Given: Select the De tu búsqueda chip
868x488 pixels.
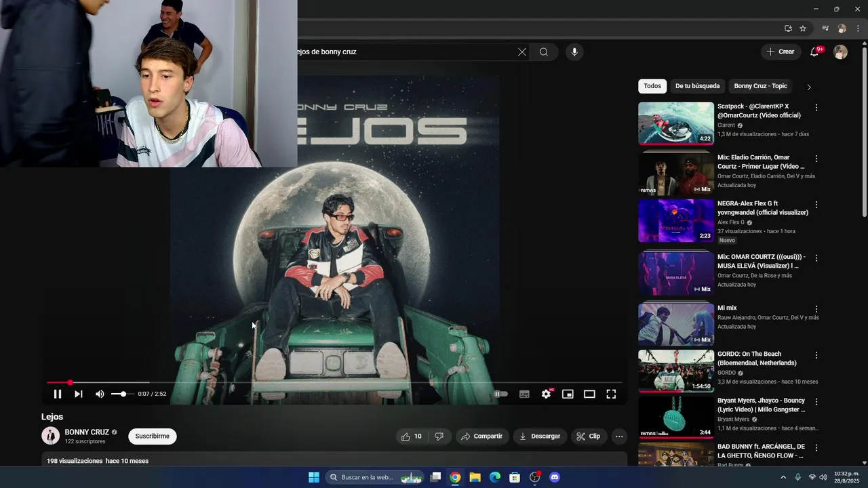Looking at the screenshot, I should click(697, 86).
